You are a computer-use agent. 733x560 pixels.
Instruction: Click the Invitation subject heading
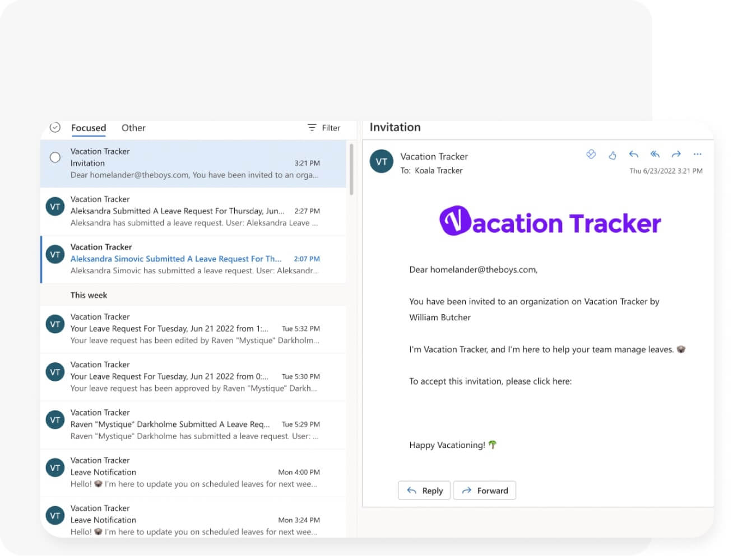pos(395,127)
